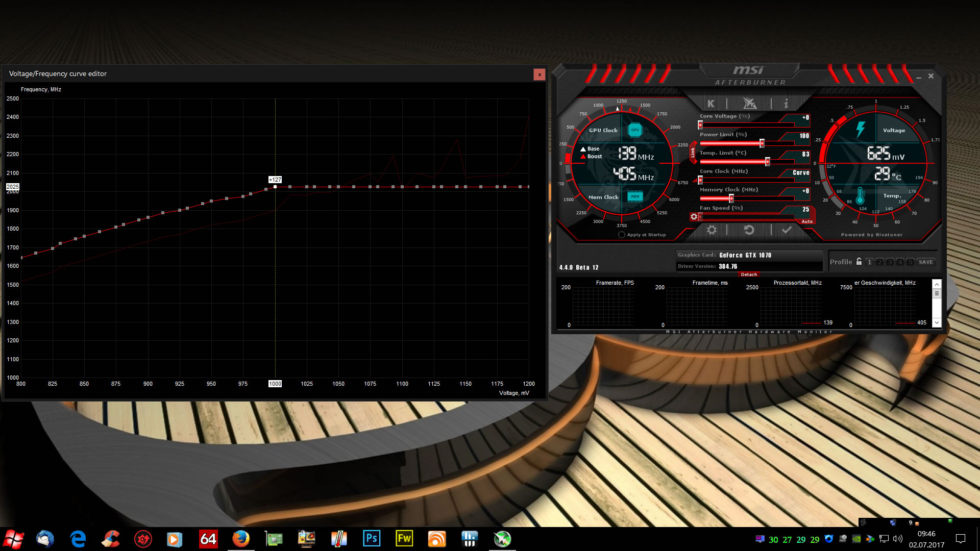Viewport: 980px width, 551px height.
Task: Click the Detach monitor button
Action: 749,274
